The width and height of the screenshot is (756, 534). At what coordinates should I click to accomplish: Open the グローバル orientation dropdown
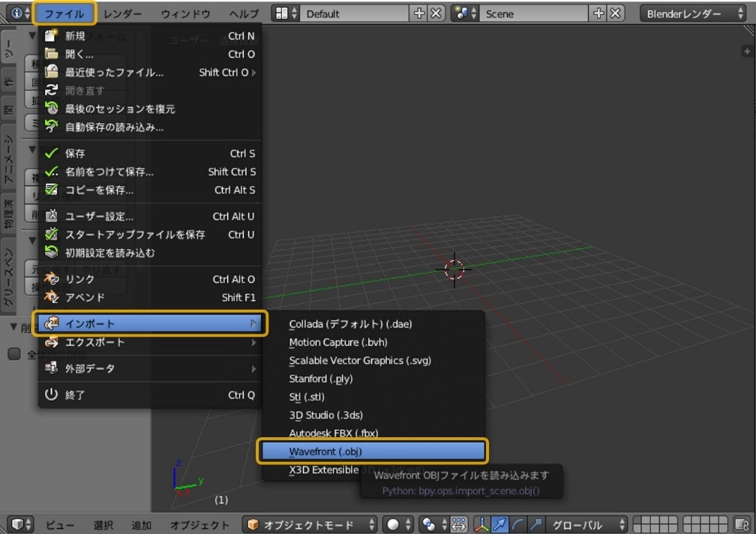pyautogui.click(x=588, y=524)
